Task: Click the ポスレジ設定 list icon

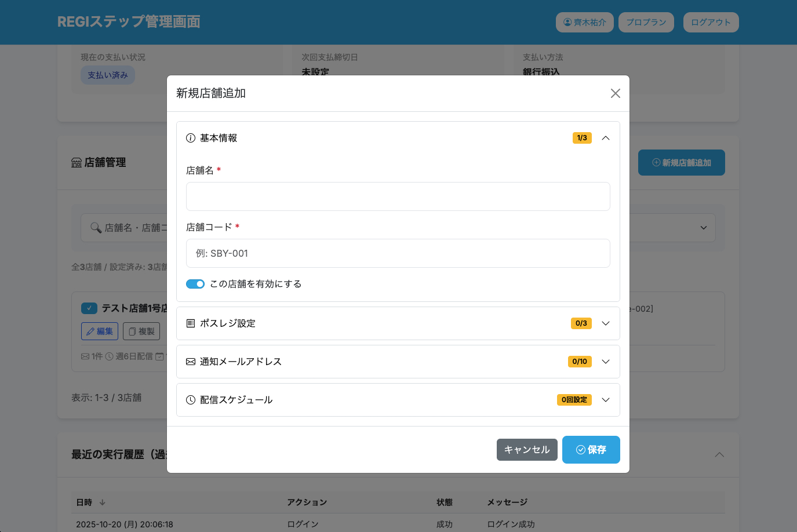Action: pyautogui.click(x=190, y=323)
